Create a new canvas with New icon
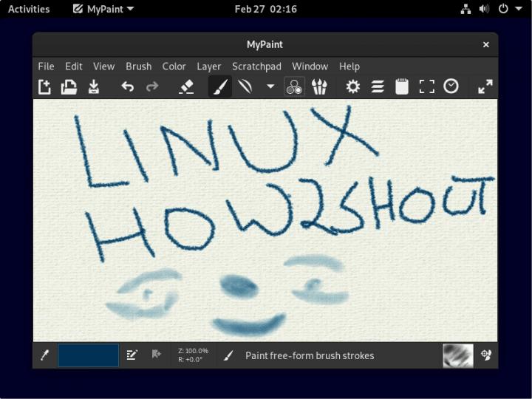 click(x=44, y=87)
